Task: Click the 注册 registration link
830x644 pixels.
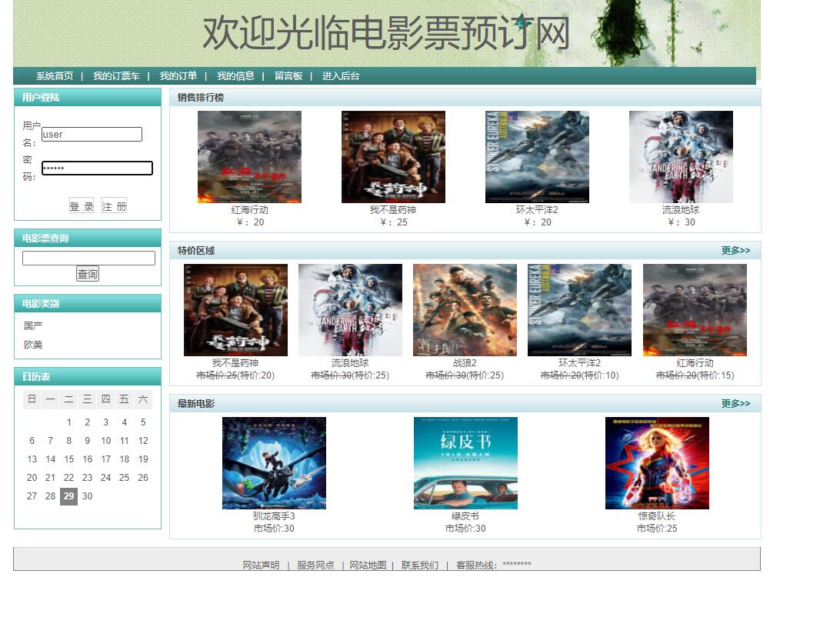Action: (114, 205)
